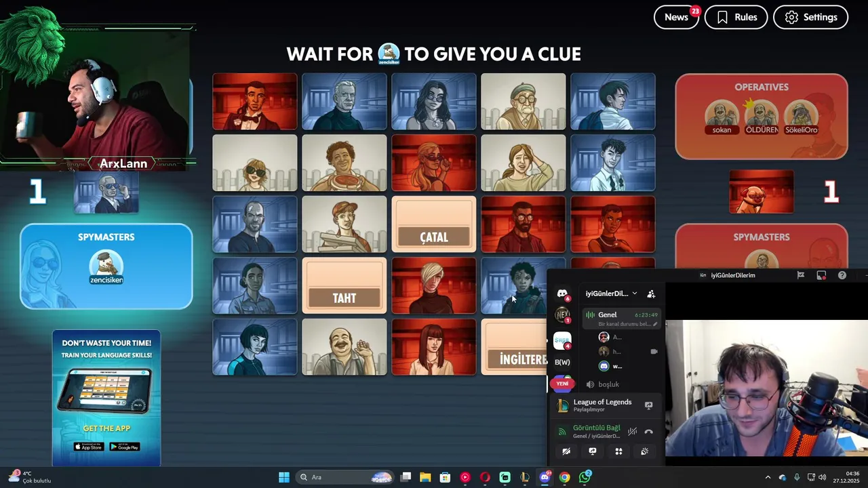Open the Rules button

736,17
